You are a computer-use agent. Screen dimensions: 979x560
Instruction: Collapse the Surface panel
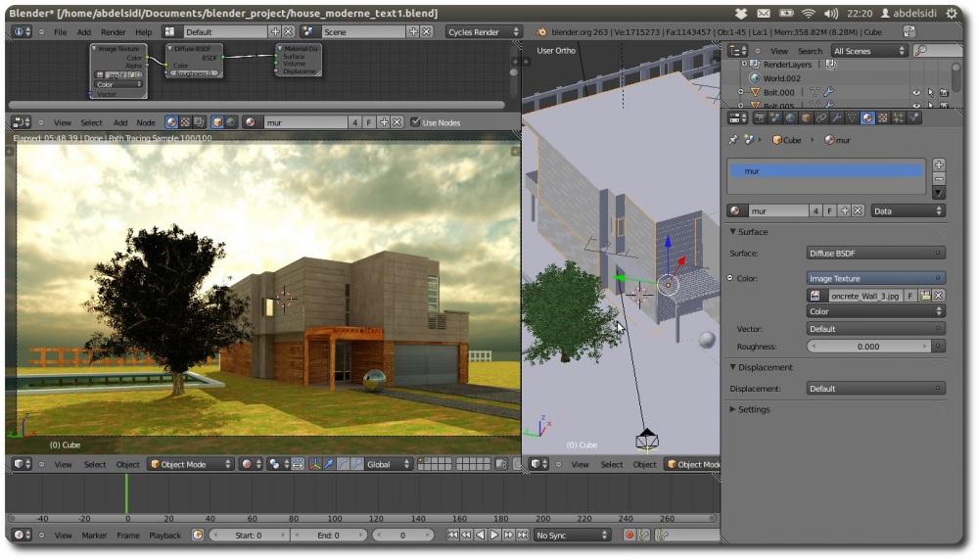(752, 232)
